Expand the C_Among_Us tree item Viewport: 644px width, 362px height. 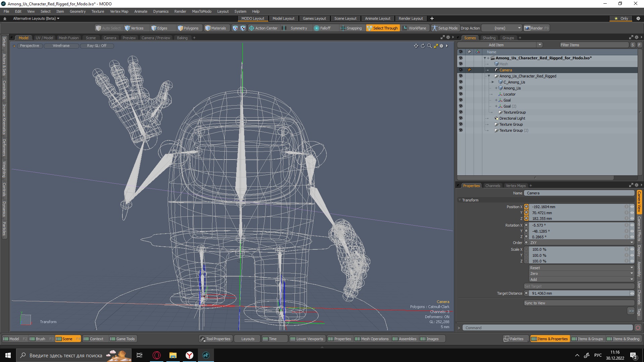coord(493,82)
